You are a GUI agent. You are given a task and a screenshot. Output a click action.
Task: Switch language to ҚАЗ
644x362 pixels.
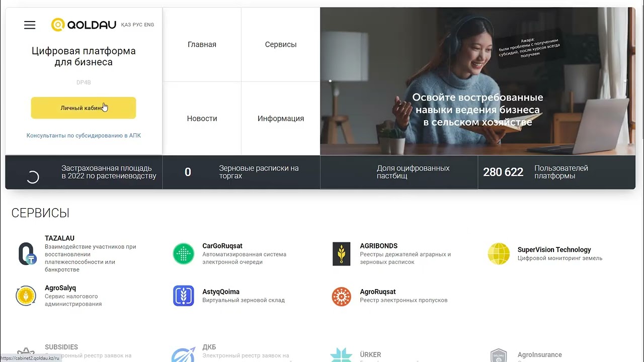click(126, 25)
